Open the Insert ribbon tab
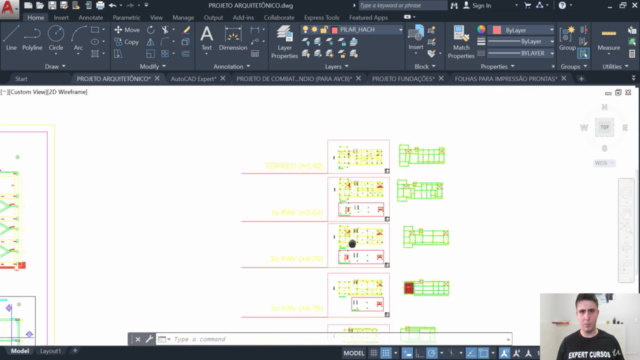640x360 pixels. [61, 18]
